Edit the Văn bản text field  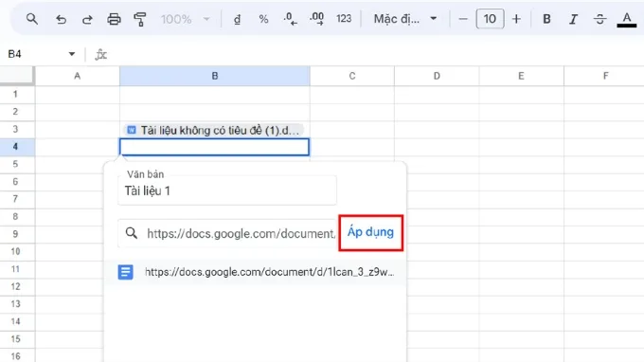[227, 190]
